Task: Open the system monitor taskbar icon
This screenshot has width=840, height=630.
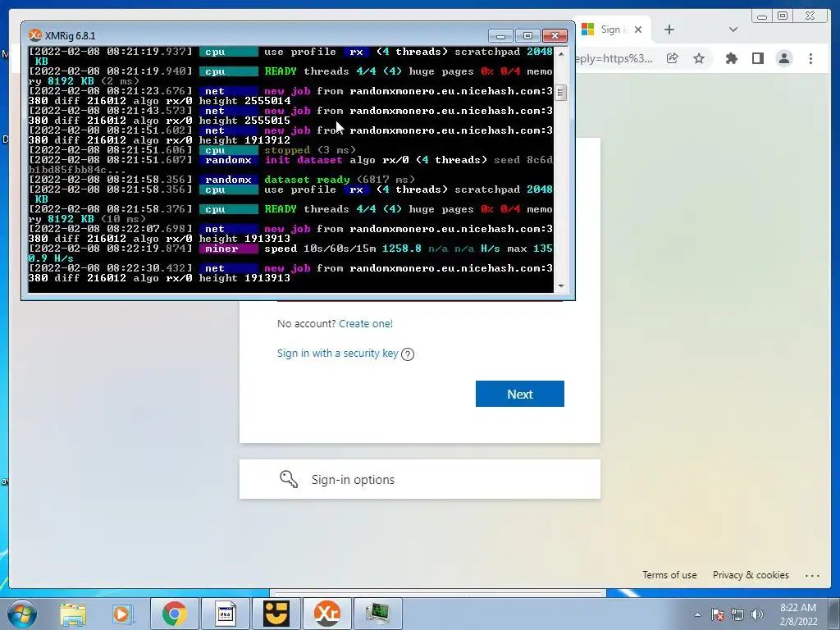Action: coord(377,614)
